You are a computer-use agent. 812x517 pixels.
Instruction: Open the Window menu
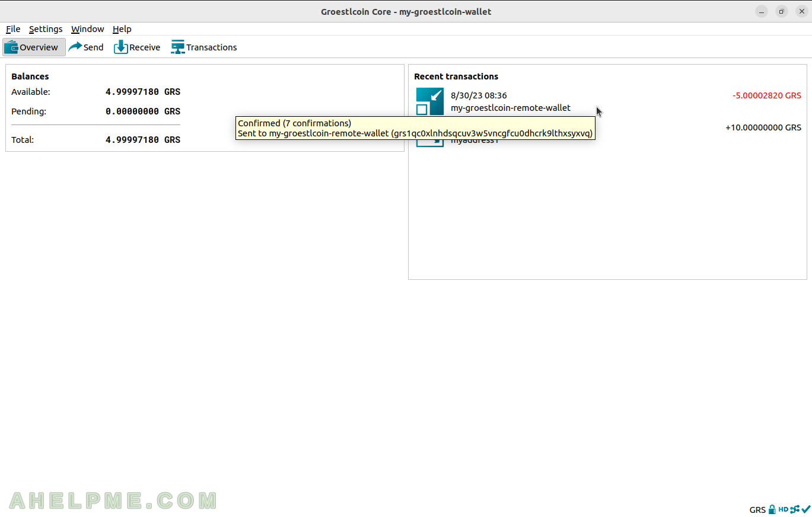click(x=87, y=29)
